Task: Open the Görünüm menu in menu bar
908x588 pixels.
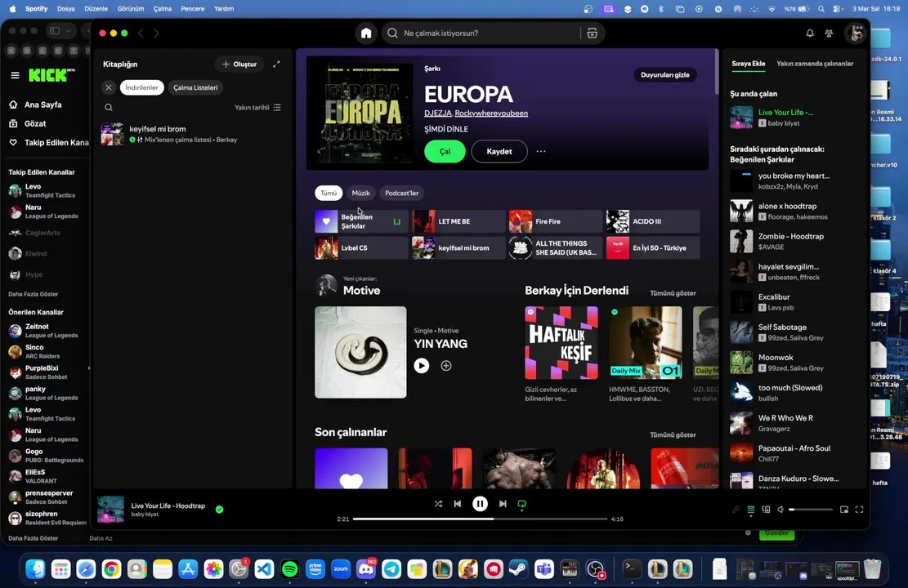Action: pos(131,9)
